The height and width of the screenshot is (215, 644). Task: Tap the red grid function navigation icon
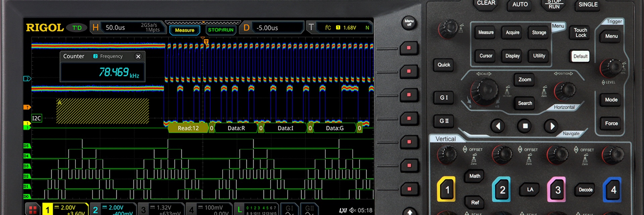(x=33, y=210)
